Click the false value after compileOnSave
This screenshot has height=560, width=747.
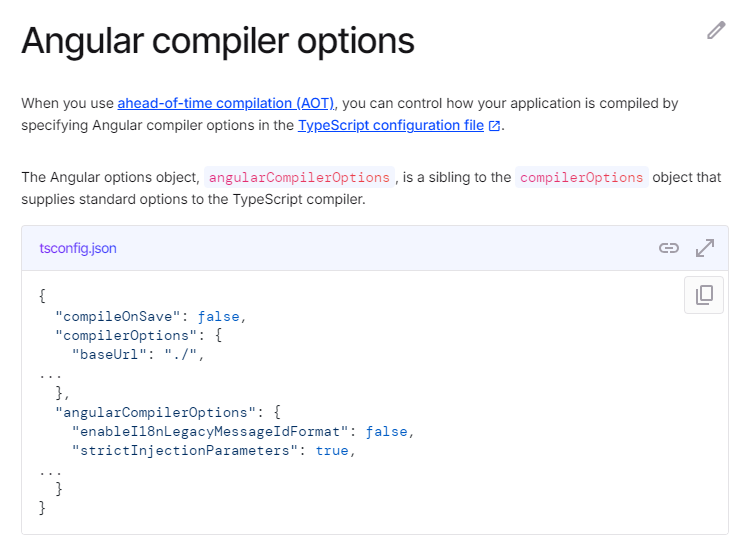(x=219, y=316)
